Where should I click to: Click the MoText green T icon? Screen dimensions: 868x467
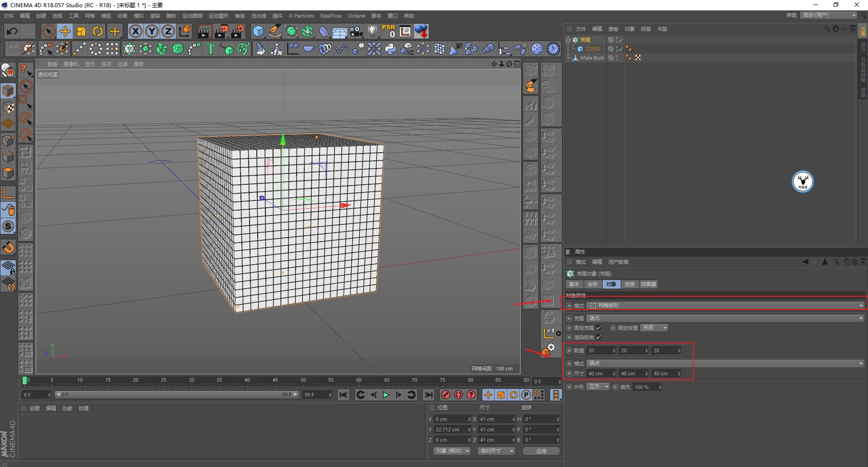[x=210, y=49]
